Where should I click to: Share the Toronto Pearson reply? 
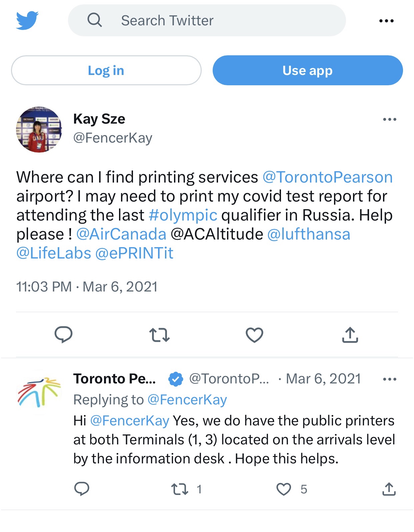(389, 489)
